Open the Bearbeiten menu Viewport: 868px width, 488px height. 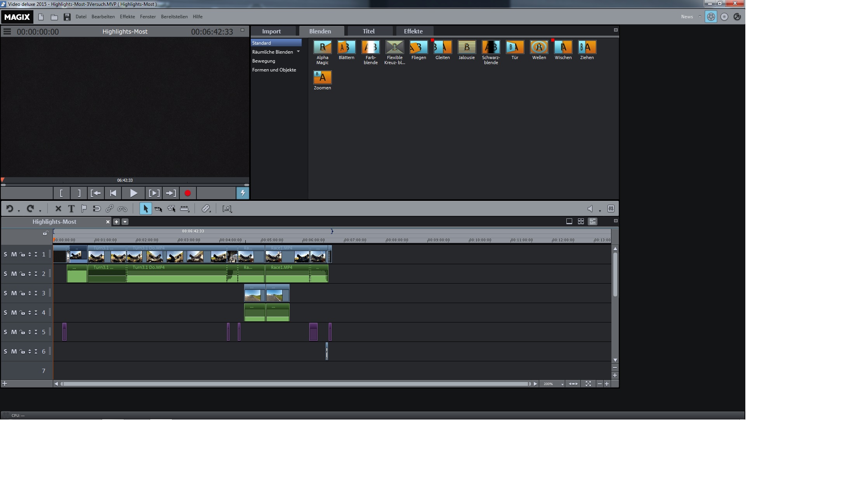103,17
